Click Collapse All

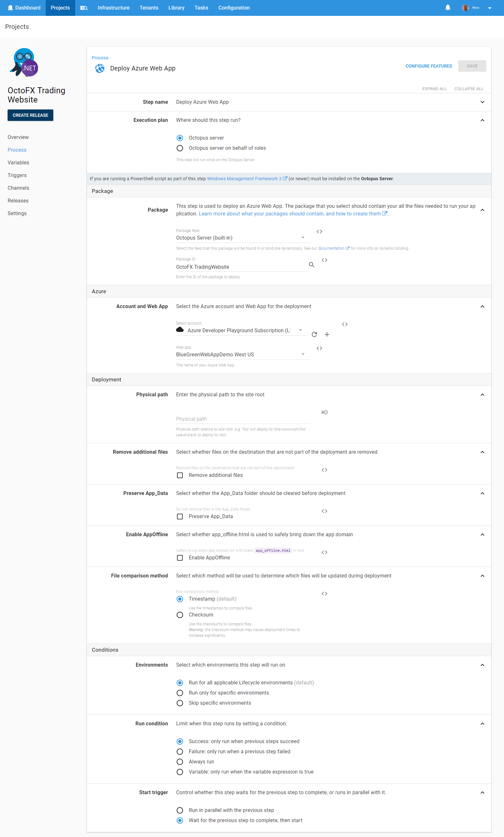[x=469, y=89]
